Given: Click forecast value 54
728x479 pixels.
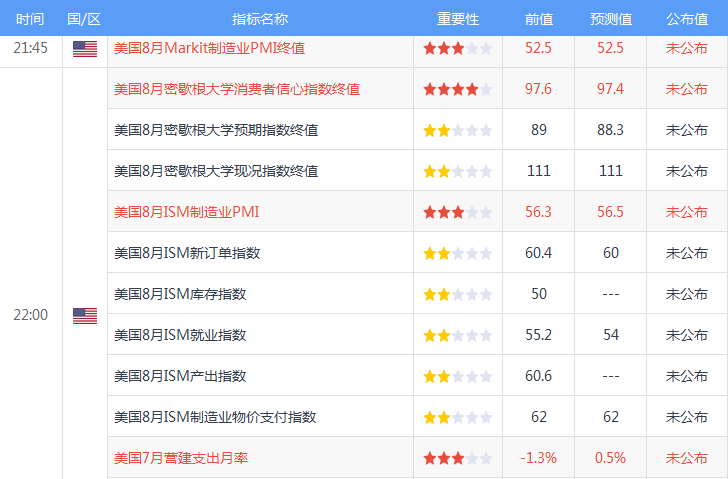Looking at the screenshot, I should point(611,335).
